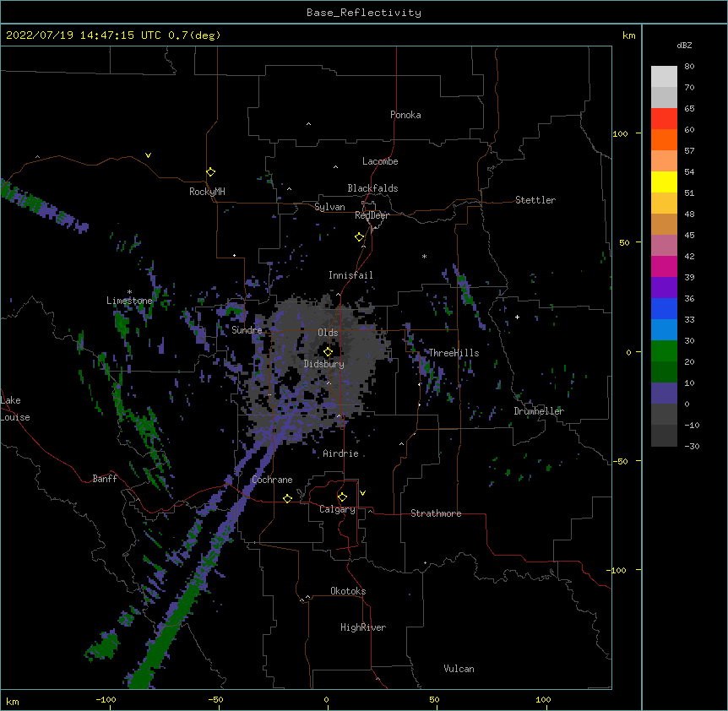
Task: Click the -30 value in the dBZ legend
Action: click(x=692, y=446)
